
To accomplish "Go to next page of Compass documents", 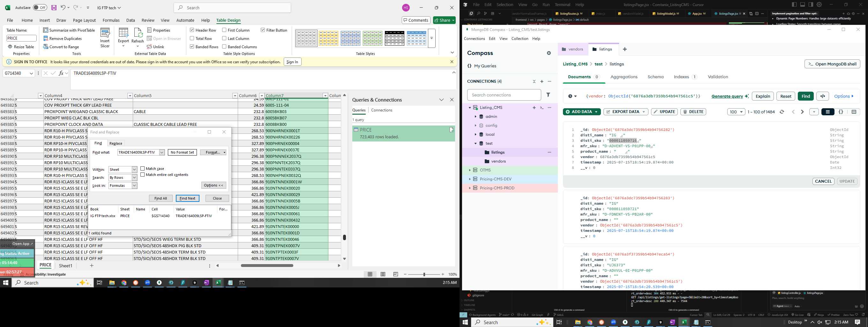I will pyautogui.click(x=802, y=112).
